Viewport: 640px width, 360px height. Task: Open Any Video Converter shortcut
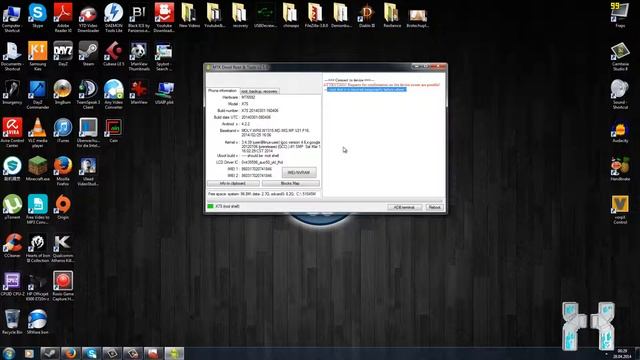(x=113, y=94)
